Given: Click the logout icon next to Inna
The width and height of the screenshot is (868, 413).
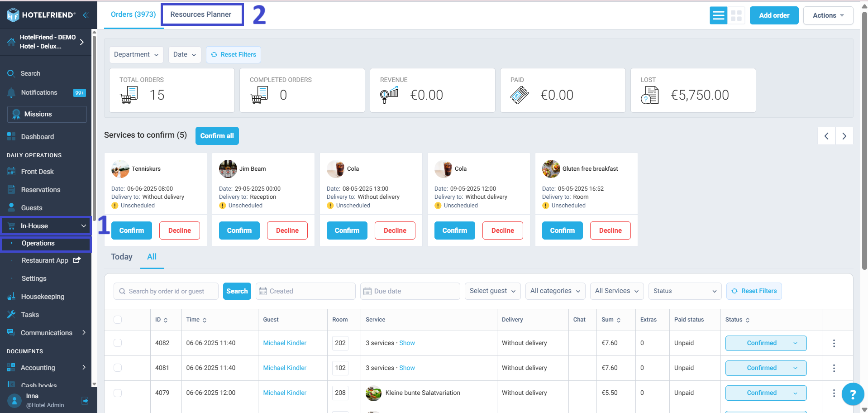Looking at the screenshot, I should (85, 400).
